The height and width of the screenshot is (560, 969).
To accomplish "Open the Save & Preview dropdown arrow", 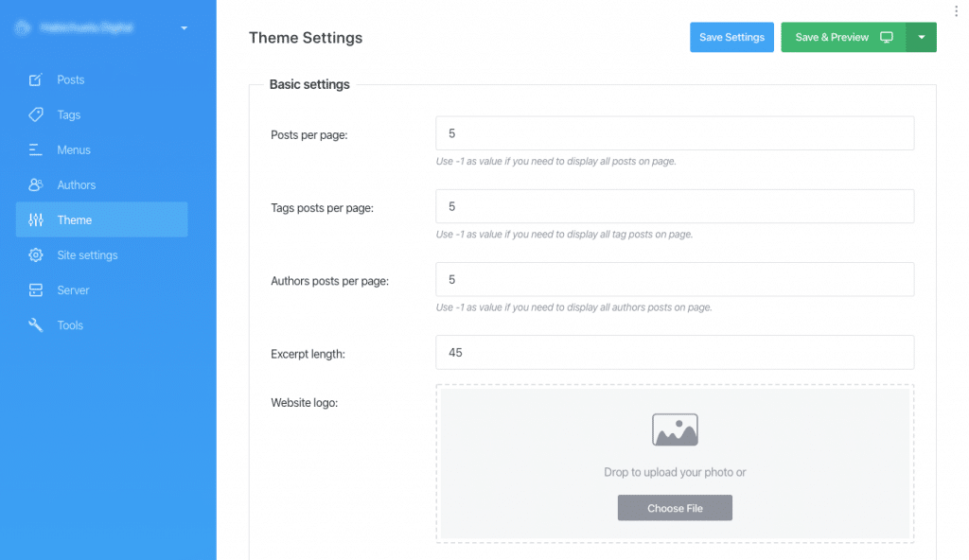I will tap(922, 37).
